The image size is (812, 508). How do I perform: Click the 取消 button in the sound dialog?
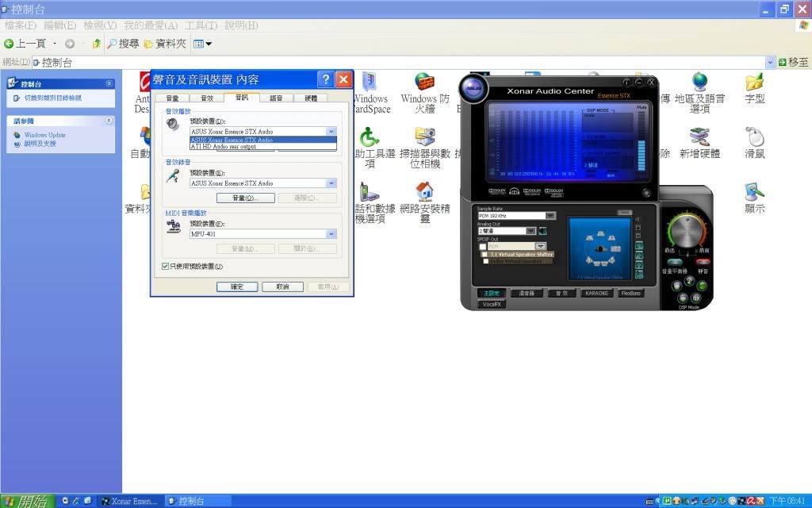pos(283,287)
